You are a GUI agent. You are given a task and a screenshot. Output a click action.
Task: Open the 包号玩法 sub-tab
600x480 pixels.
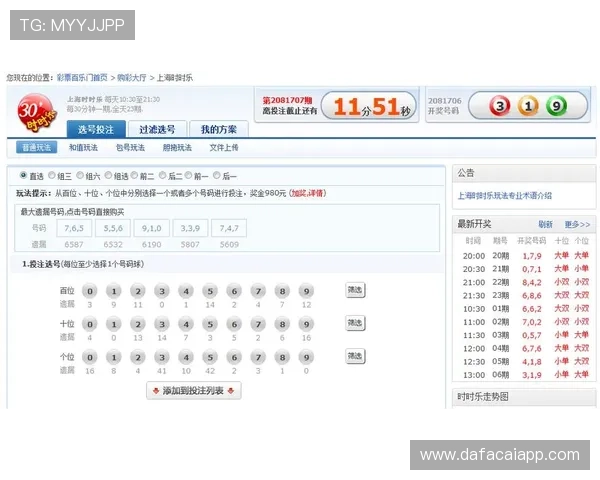130,148
